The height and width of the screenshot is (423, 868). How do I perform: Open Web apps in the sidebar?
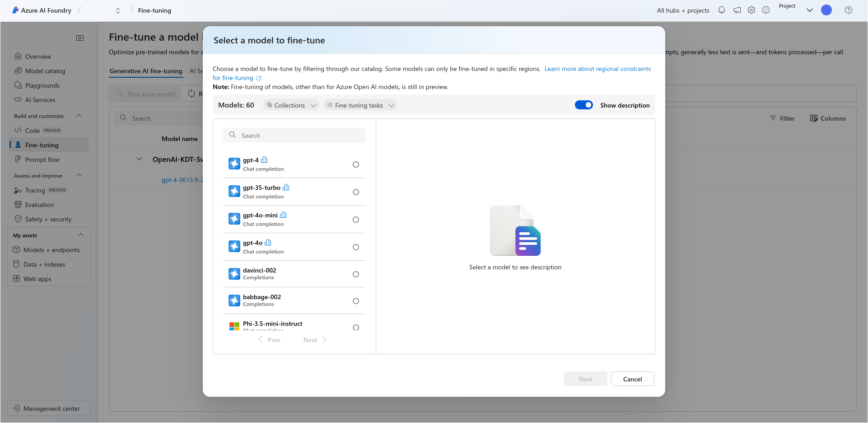click(49, 279)
